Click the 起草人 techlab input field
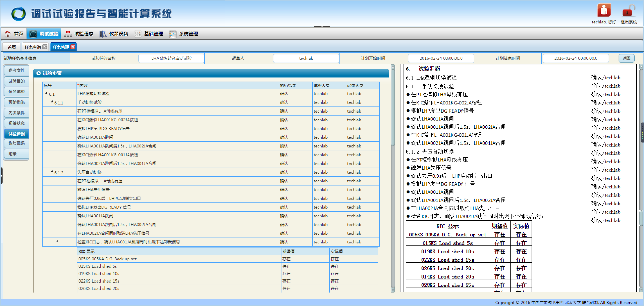This screenshot has width=644, height=306. 306,58
